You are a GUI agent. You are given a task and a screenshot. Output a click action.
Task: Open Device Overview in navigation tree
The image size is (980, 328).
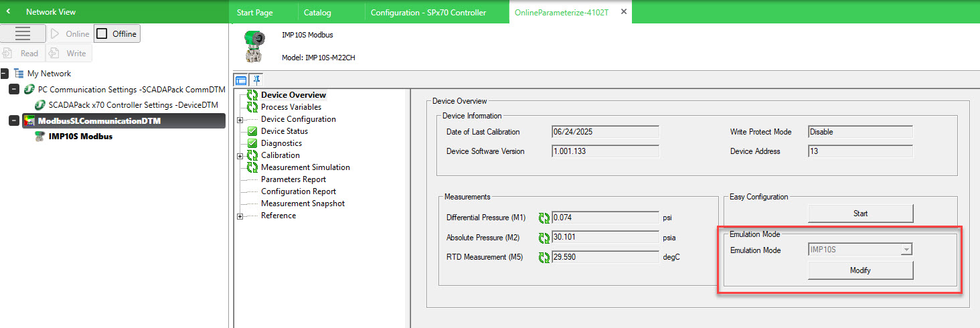pyautogui.click(x=293, y=95)
